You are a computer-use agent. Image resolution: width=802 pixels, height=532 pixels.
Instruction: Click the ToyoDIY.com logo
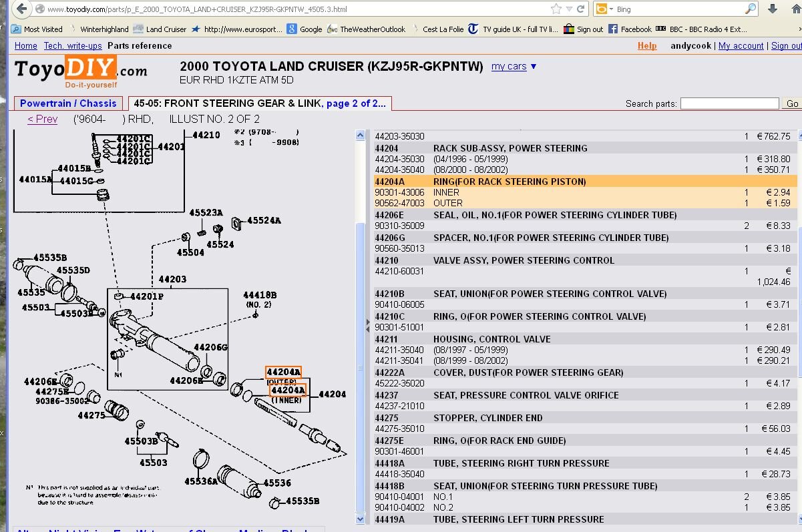[x=81, y=71]
